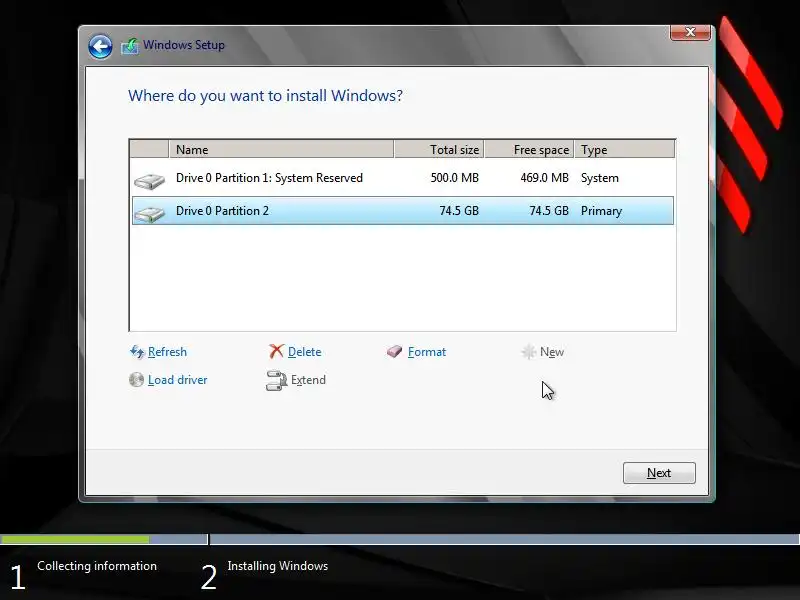The image size is (800, 600).
Task: Sort by the Name column header
Action: [281, 149]
